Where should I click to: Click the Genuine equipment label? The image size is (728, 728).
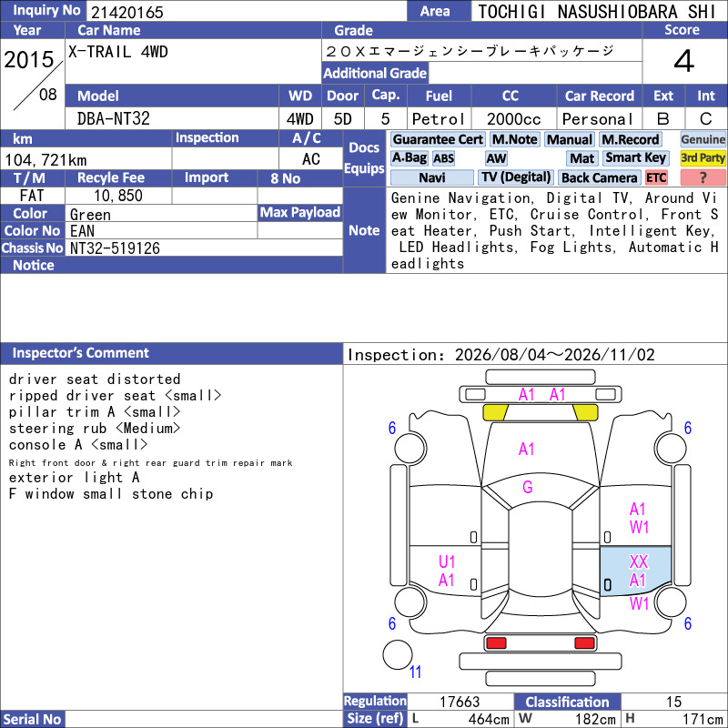(703, 139)
